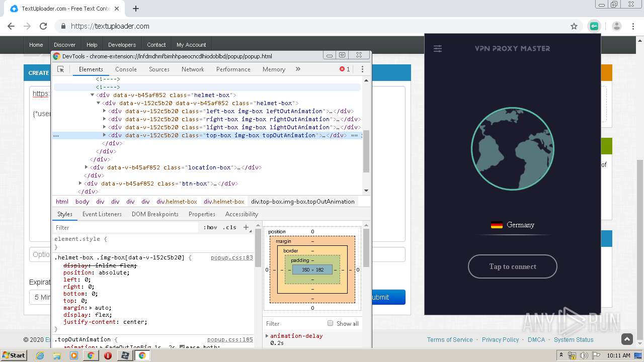Screen dimensions: 644x362
Task: Launch media player from taskbar
Action: coord(74,355)
